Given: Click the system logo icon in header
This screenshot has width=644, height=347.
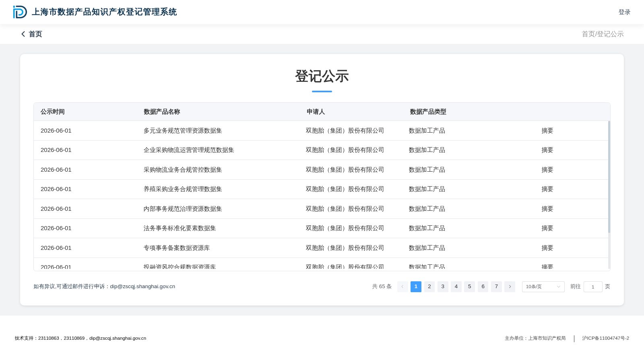Looking at the screenshot, I should (x=20, y=12).
